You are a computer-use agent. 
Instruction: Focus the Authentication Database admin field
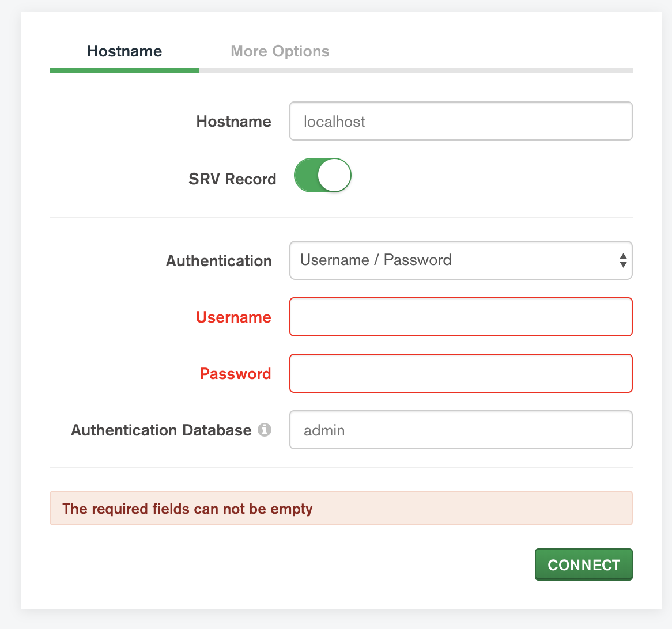pyautogui.click(x=460, y=430)
